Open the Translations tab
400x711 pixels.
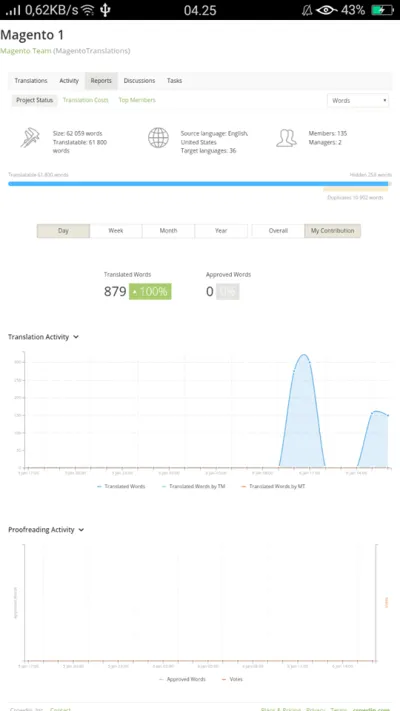pos(31,81)
